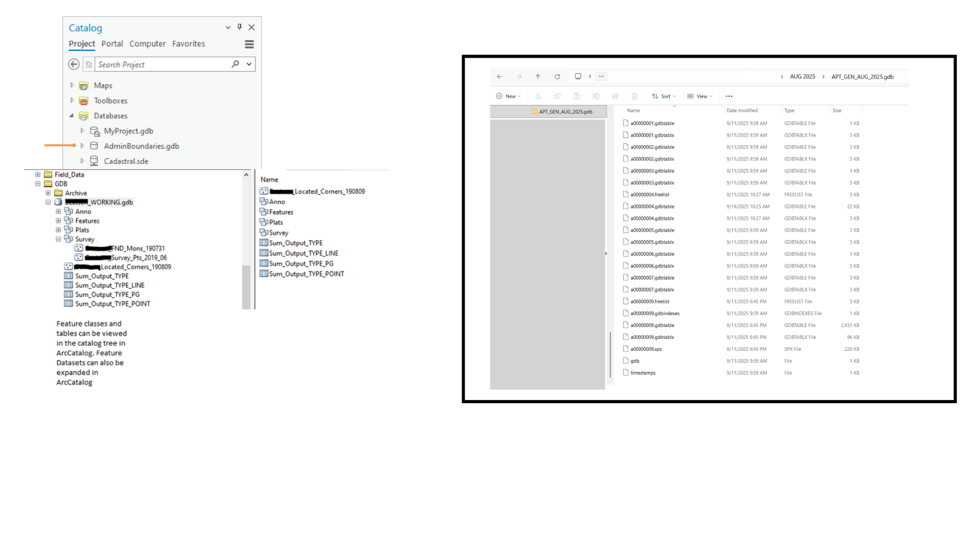Screen dimensions: 980x551
Task: Open the Sort dropdown in explorer
Action: [664, 96]
